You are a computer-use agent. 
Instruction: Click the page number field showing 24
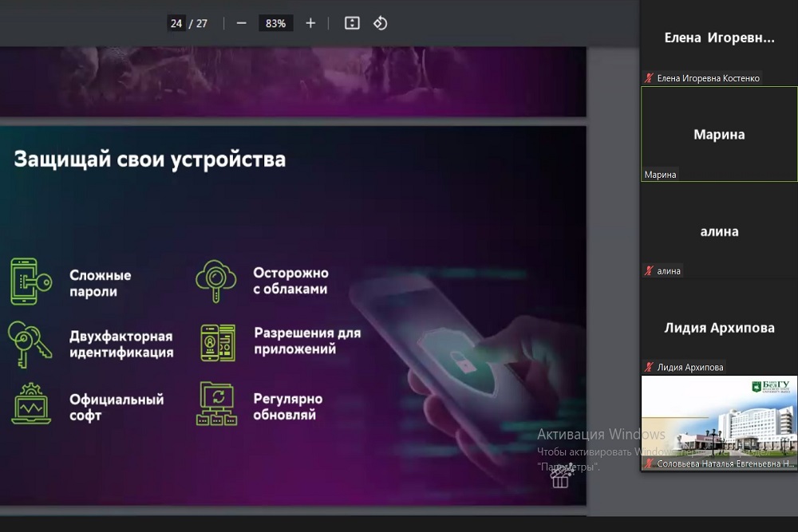[176, 23]
